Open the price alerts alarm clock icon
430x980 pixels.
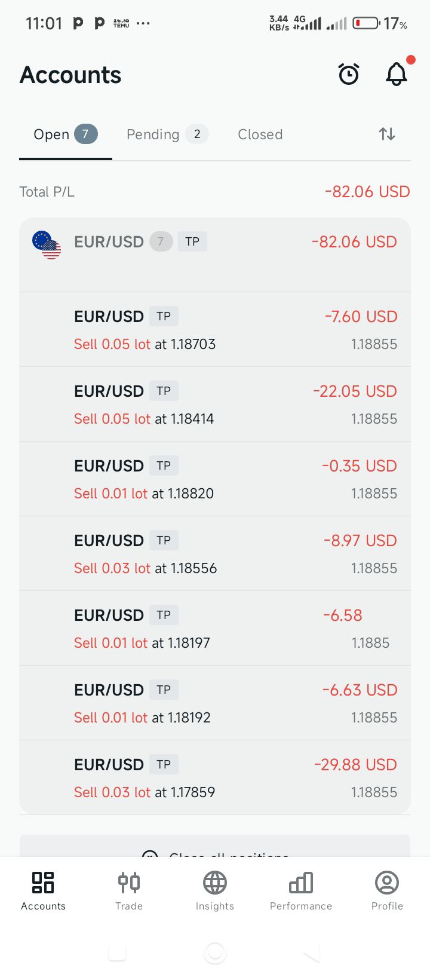[x=349, y=75]
